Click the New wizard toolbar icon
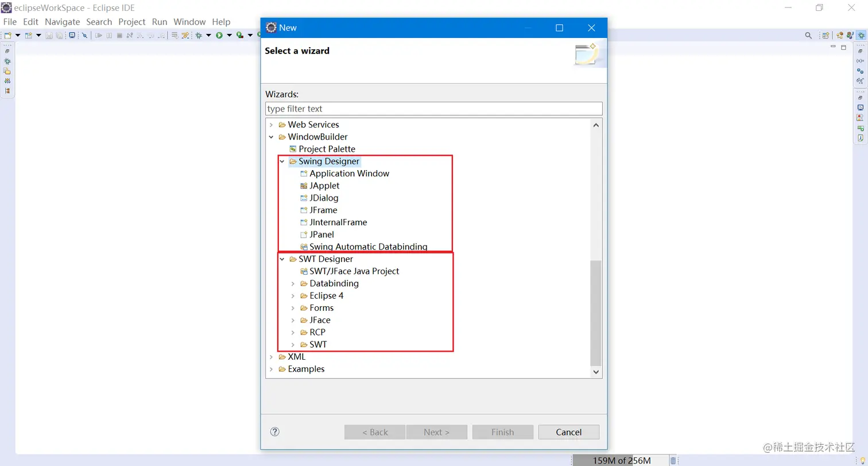Image resolution: width=868 pixels, height=466 pixels. point(8,35)
